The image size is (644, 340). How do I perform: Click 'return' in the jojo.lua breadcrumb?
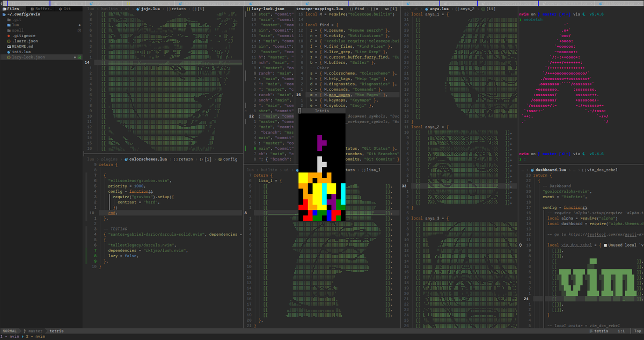click(x=178, y=9)
